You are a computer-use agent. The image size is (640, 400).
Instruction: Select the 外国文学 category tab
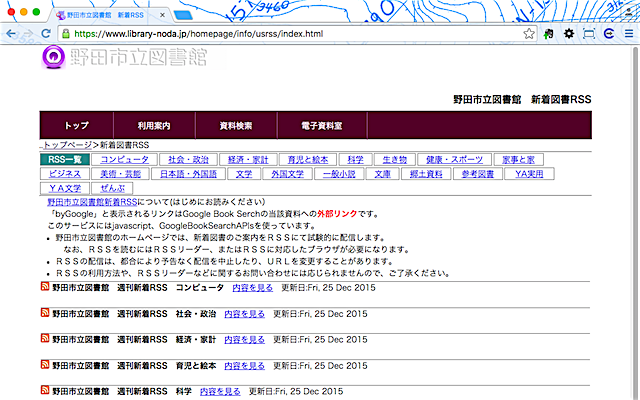pos(288,174)
